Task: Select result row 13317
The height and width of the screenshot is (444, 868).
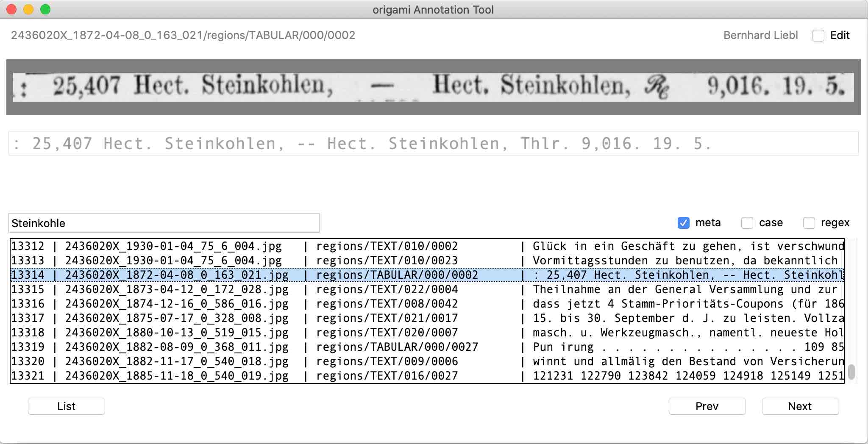Action: pyautogui.click(x=427, y=318)
